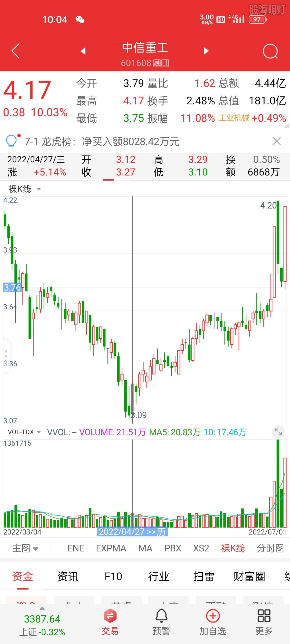Close the 龙虎榜 notification banner
The image size is (290, 644).
[x=277, y=141]
